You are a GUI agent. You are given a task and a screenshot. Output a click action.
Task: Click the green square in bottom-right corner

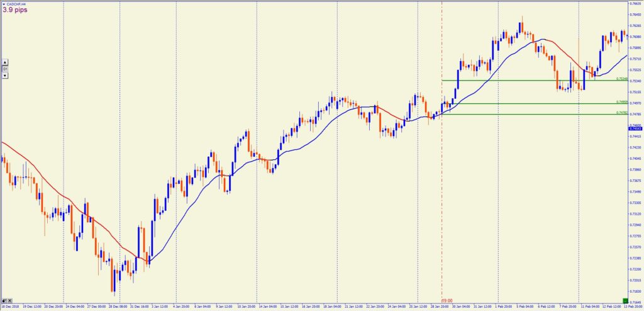point(625,300)
